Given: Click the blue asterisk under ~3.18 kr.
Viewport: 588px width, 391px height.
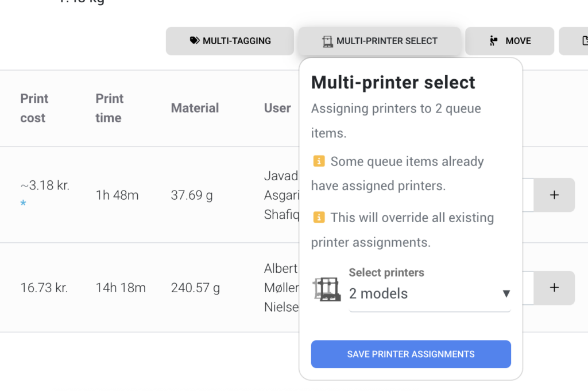Looking at the screenshot, I should click(x=23, y=204).
